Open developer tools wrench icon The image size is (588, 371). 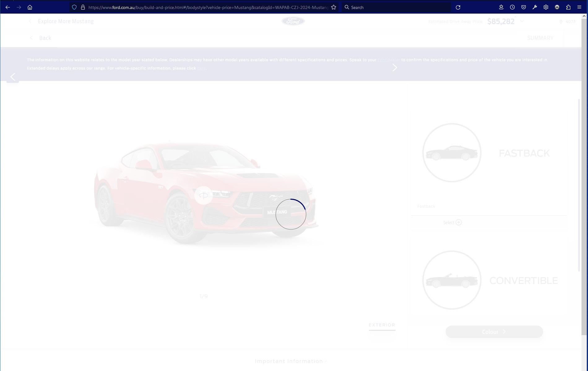click(x=535, y=7)
